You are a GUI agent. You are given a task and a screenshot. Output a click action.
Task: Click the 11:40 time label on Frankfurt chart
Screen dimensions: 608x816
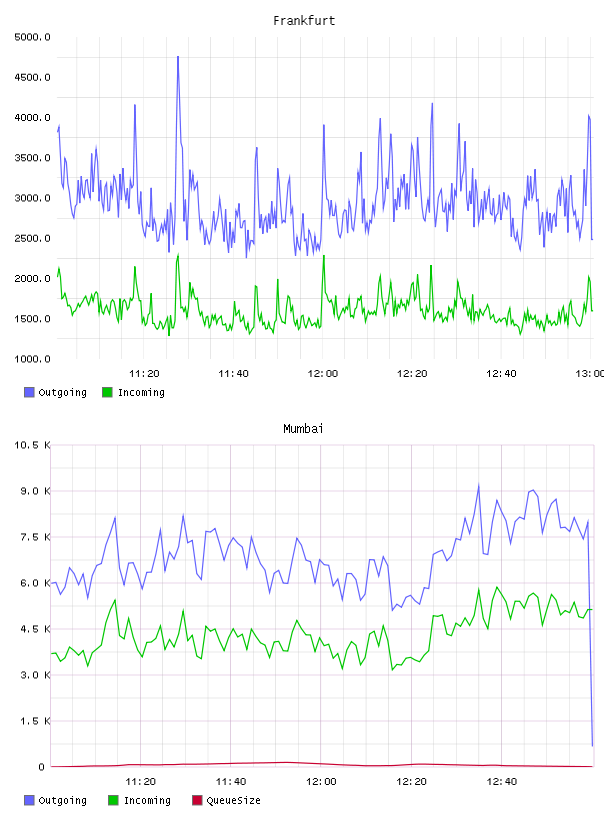pos(233,374)
